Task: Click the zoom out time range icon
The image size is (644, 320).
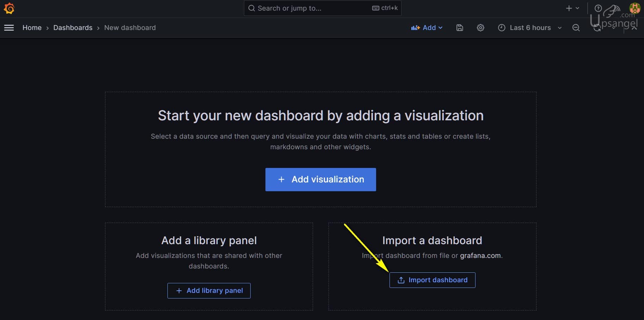Action: (576, 28)
